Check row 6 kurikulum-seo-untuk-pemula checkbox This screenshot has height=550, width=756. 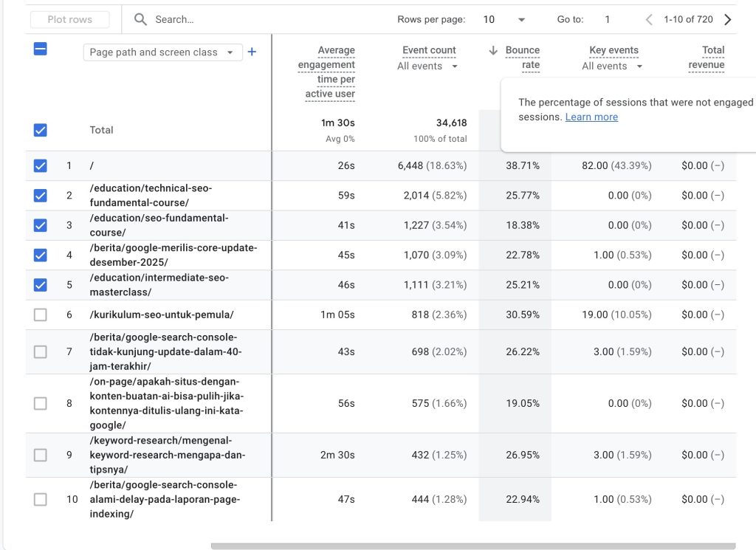[41, 314]
